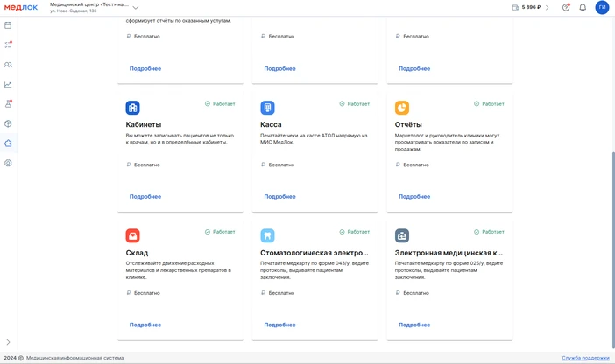Open the settings gear sidebar icon
The width and height of the screenshot is (615, 364).
pyautogui.click(x=8, y=163)
